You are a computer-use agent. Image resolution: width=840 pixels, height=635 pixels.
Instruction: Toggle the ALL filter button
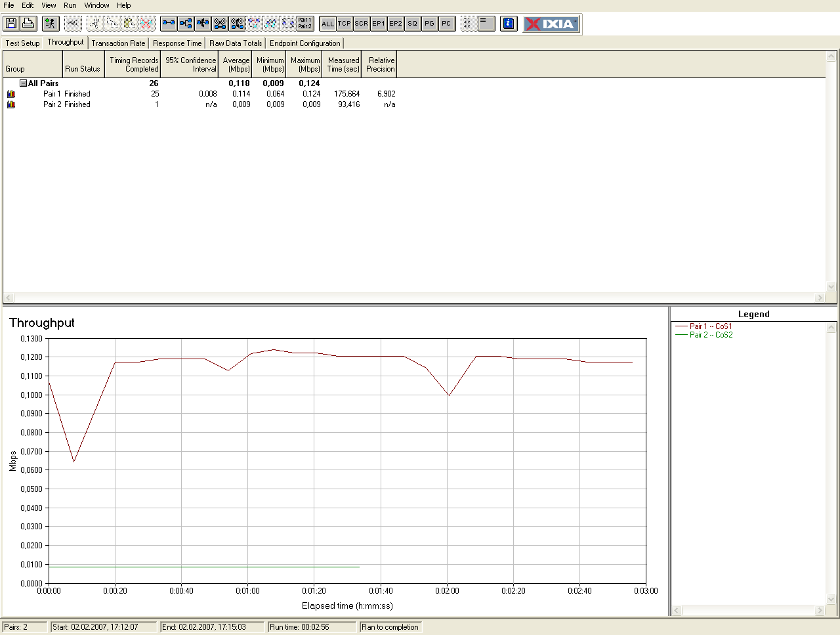click(x=327, y=24)
